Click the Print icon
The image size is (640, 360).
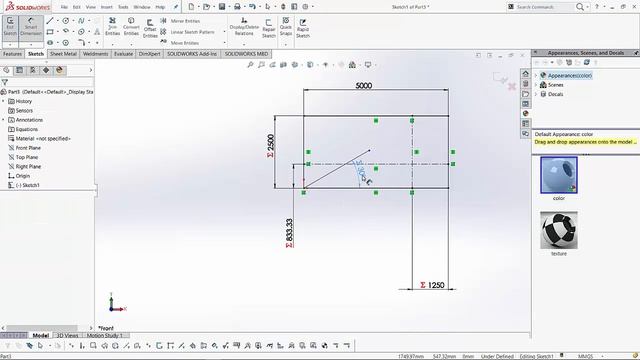pyautogui.click(x=237, y=7)
